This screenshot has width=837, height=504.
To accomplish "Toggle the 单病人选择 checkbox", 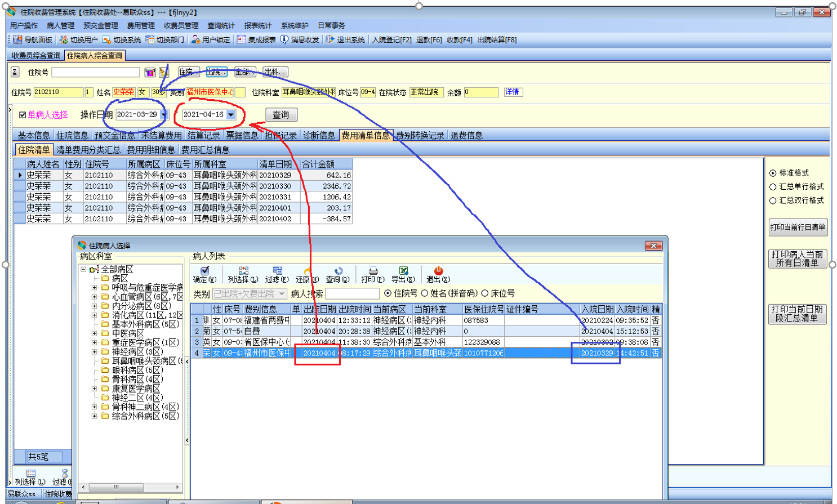I will tap(23, 115).
